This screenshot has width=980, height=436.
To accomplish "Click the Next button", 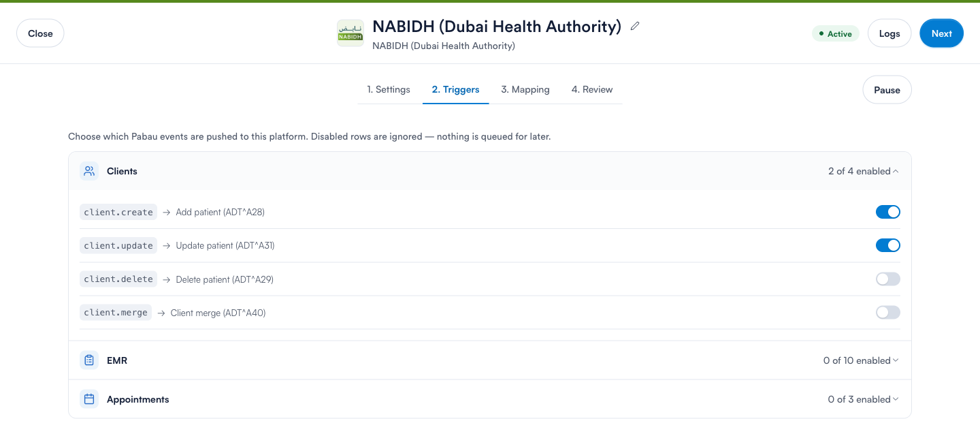I will (x=942, y=33).
